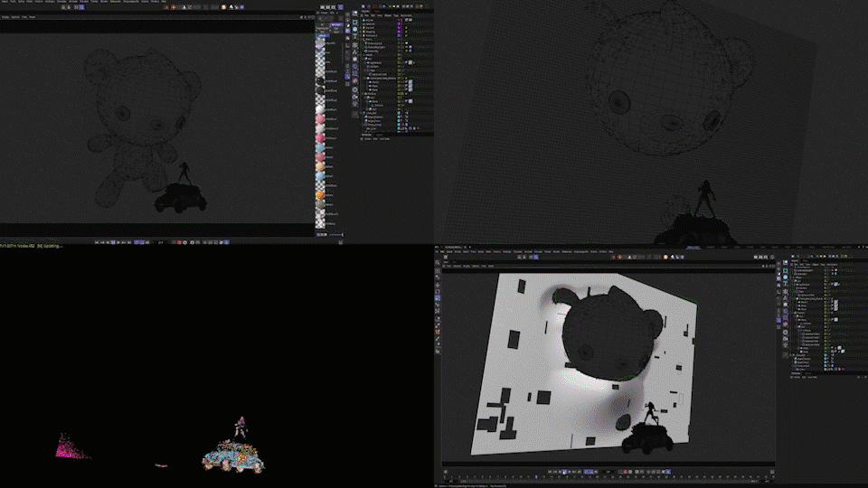The height and width of the screenshot is (488, 868).
Task: Open Options menu in top-left viewport
Action: pyautogui.click(x=15, y=17)
